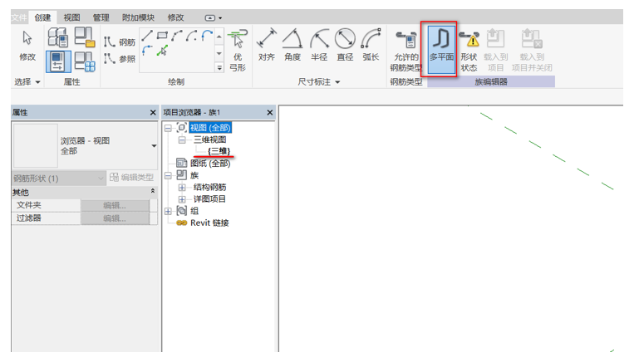Screen dimensions: 644x362
Task: Collapse the 视图 (全部) tree node
Action: pos(169,128)
